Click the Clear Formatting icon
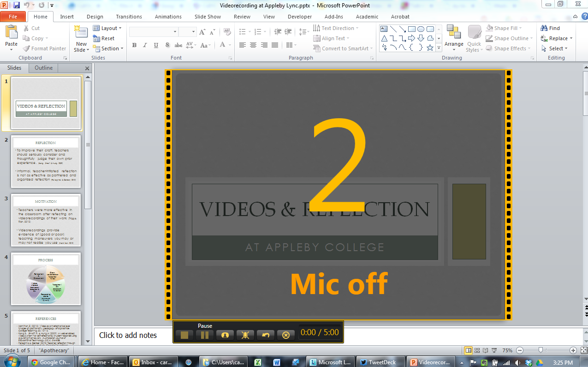 click(226, 32)
